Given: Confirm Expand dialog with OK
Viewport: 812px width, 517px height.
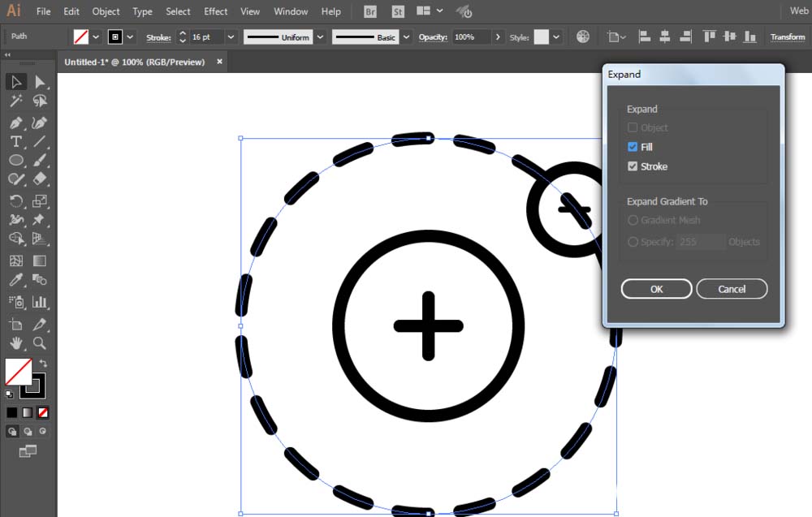Looking at the screenshot, I should pos(656,289).
